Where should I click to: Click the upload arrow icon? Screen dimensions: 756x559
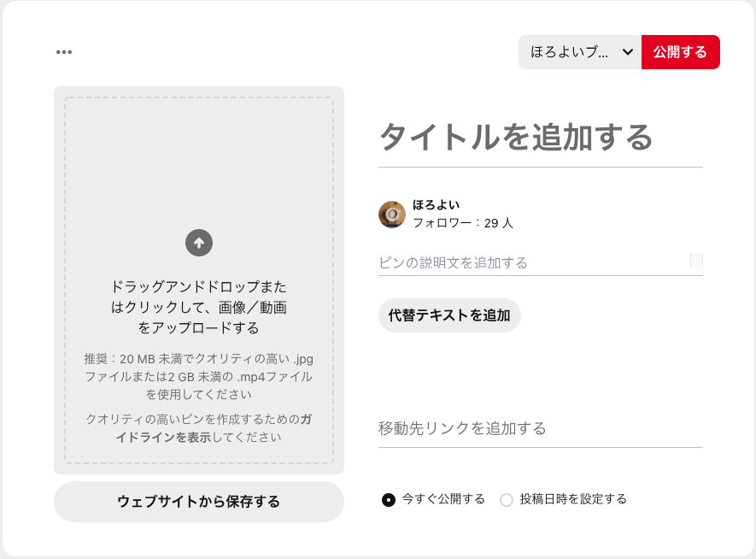coord(198,243)
